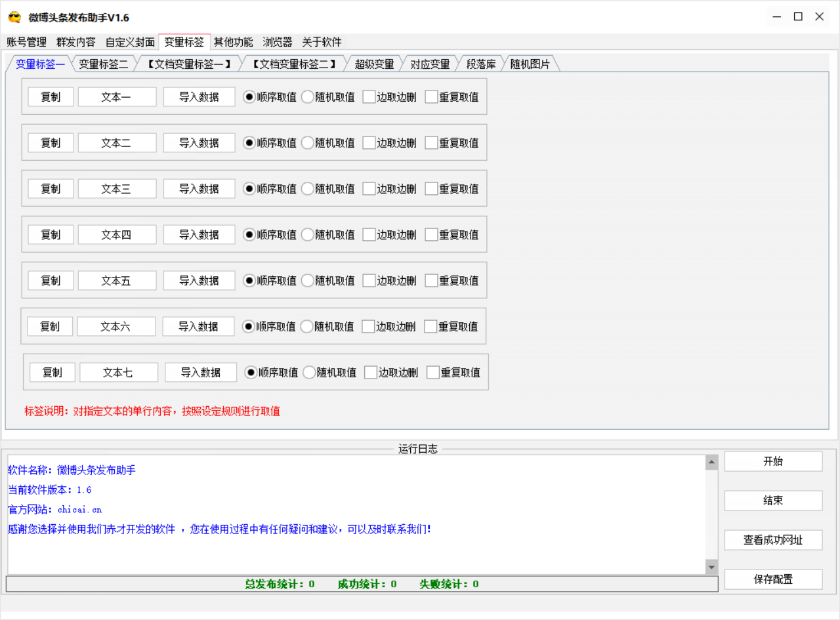Click the 结束 button
The image size is (840, 620).
773,501
